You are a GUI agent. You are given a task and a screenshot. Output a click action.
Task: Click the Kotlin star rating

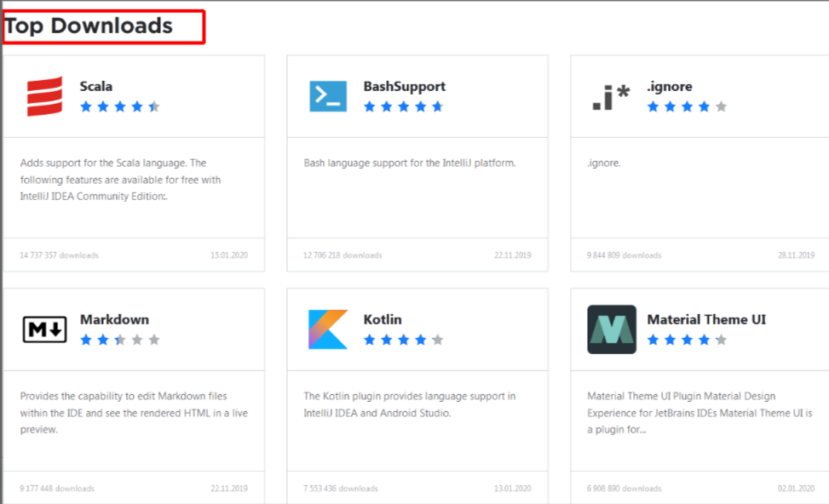tap(403, 340)
